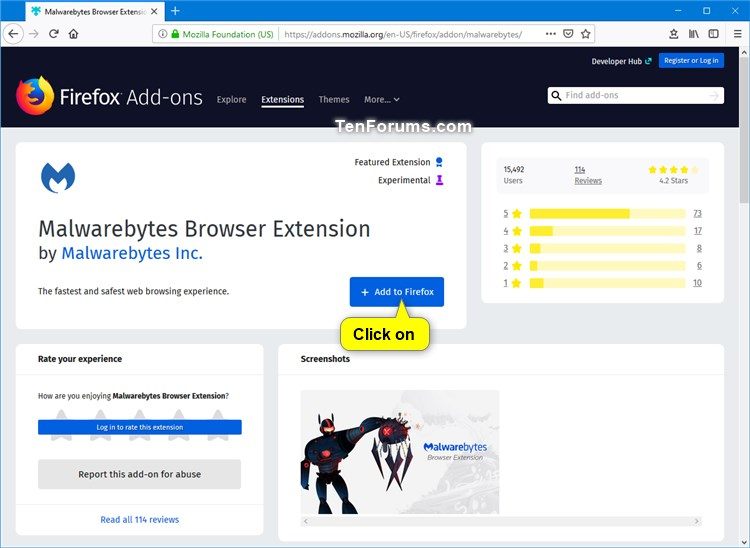Image resolution: width=750 pixels, height=548 pixels.
Task: Open the 114 Reviews link
Action: click(588, 175)
